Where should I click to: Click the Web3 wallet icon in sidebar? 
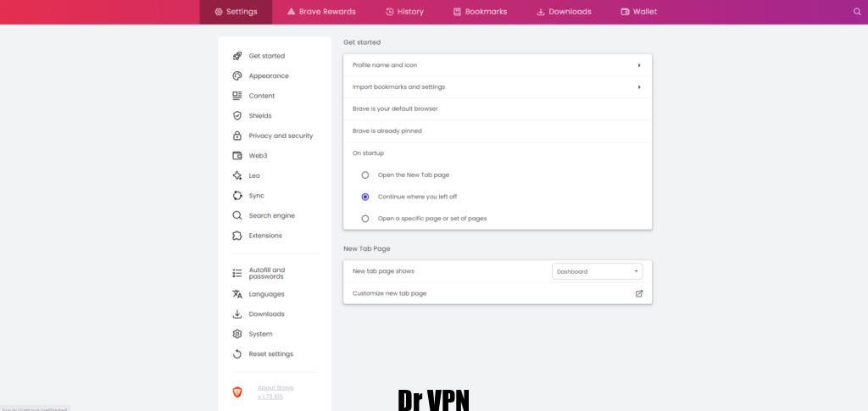coord(237,156)
